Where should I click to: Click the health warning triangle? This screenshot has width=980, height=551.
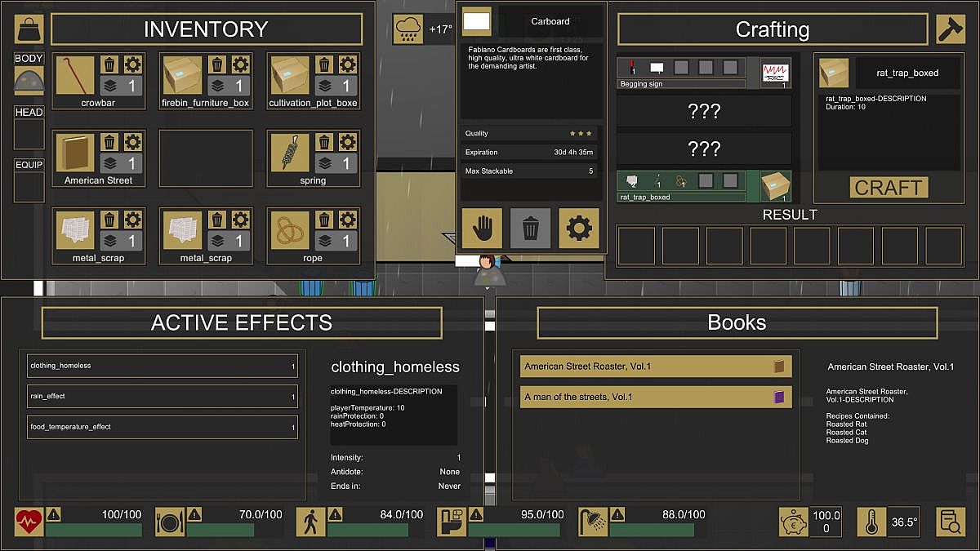click(53, 514)
